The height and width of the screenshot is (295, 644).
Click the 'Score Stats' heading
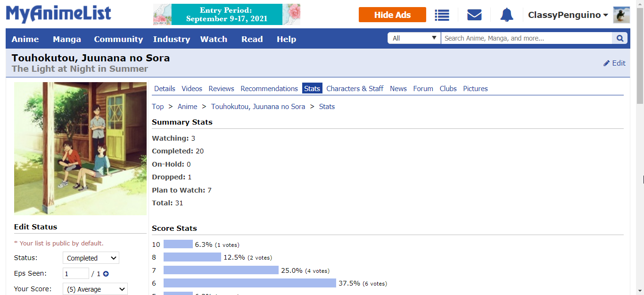point(174,228)
